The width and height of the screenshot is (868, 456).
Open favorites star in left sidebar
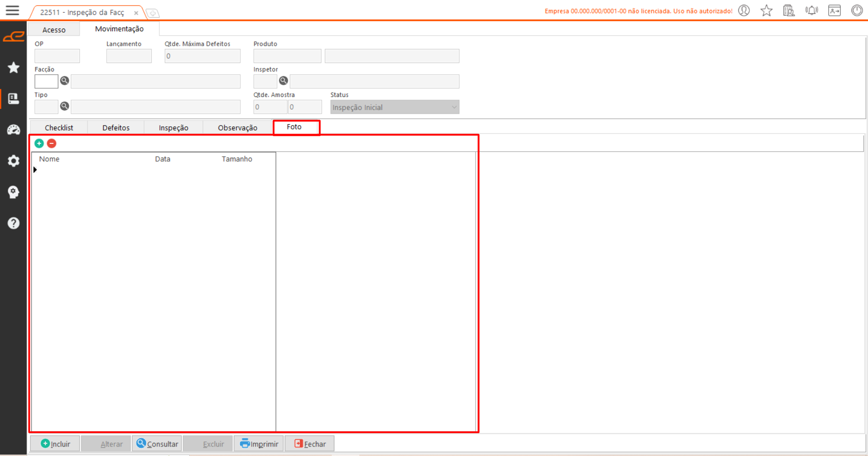pyautogui.click(x=14, y=67)
